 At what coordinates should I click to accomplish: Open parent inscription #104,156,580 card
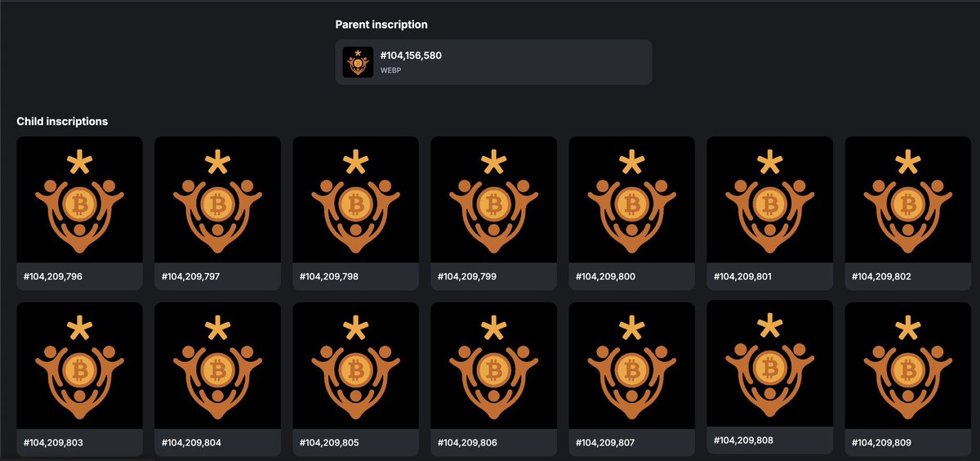click(493, 62)
